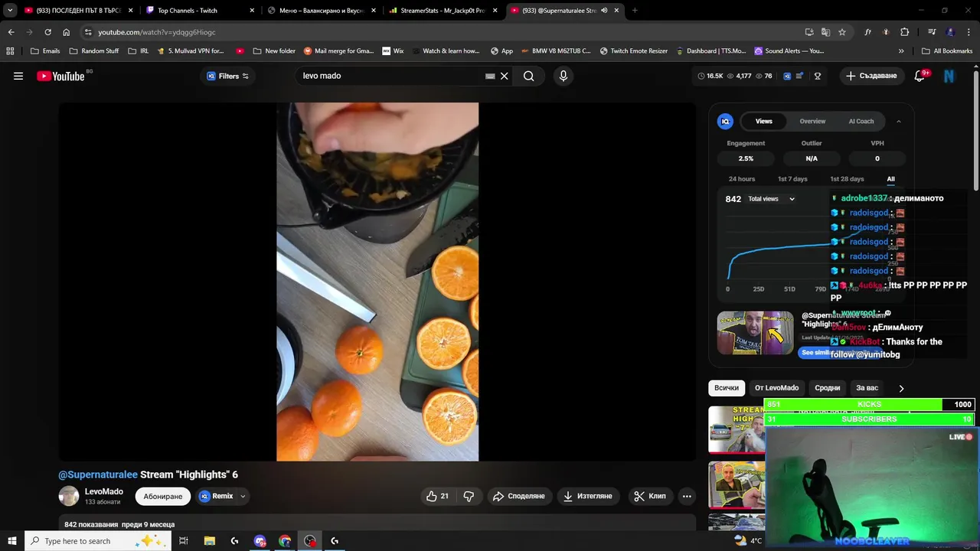Open the on-screen keyboard icon in the search box
980x551 pixels.
[x=490, y=76]
